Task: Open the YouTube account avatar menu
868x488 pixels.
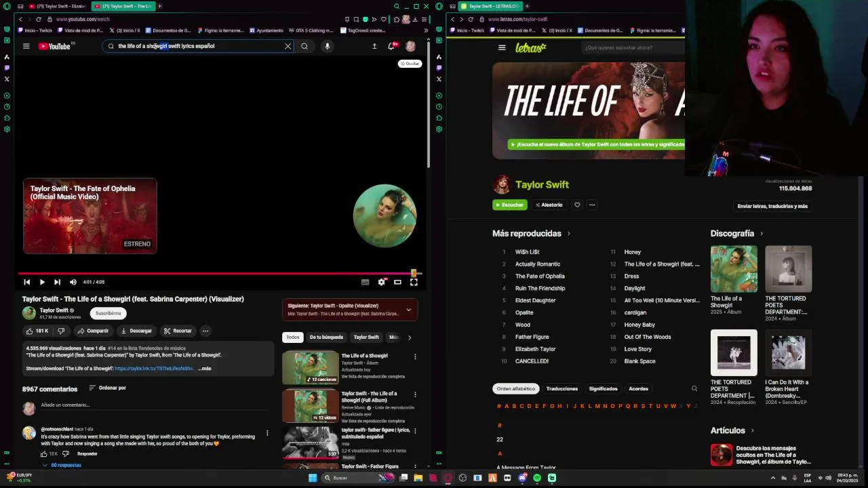Action: (x=410, y=46)
